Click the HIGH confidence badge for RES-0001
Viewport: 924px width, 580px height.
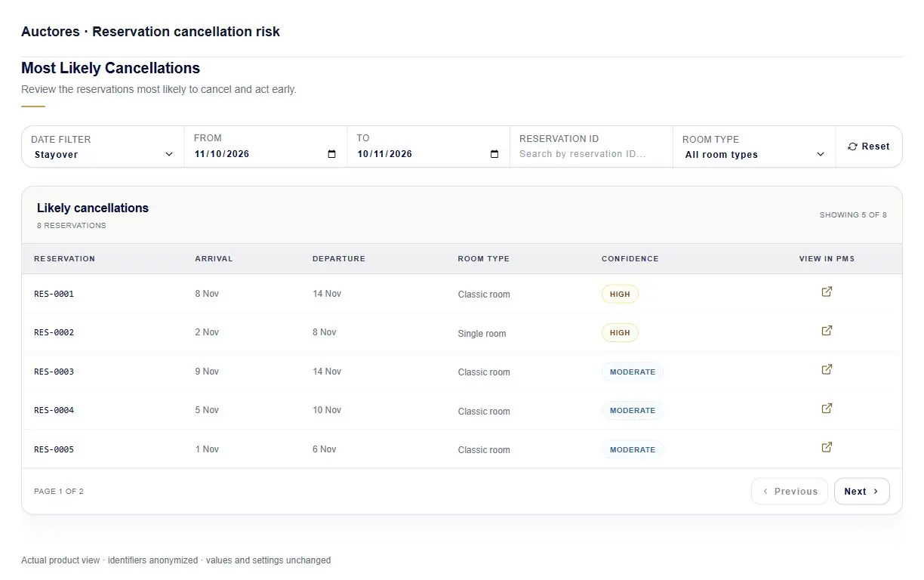point(620,294)
